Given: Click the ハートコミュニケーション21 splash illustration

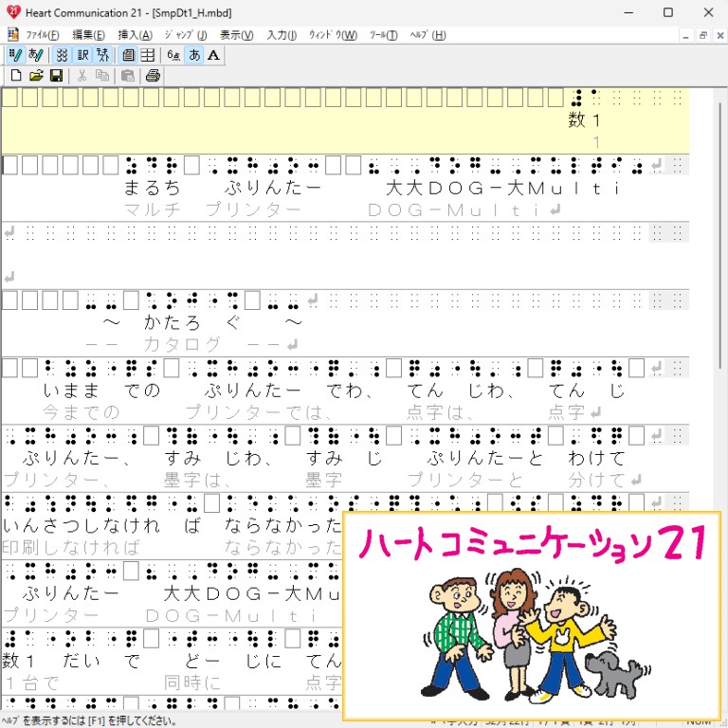Looking at the screenshot, I should click(x=532, y=616).
